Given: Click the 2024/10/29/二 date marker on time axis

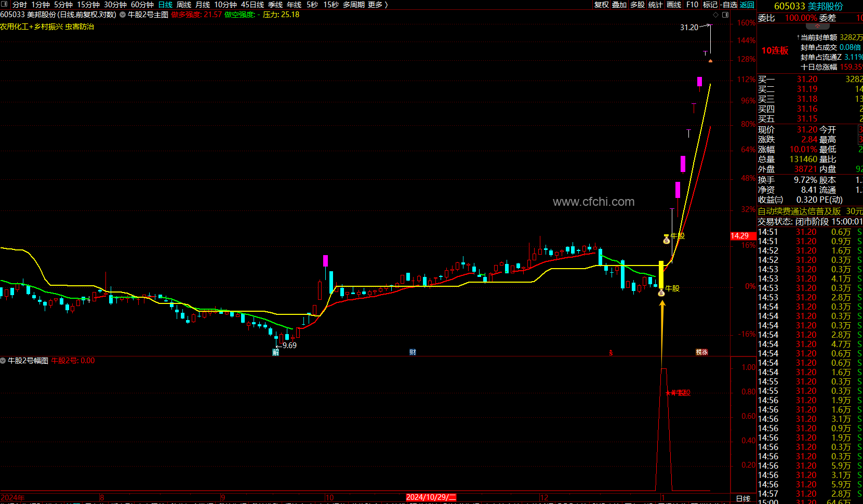Looking at the screenshot, I should 431,497.
